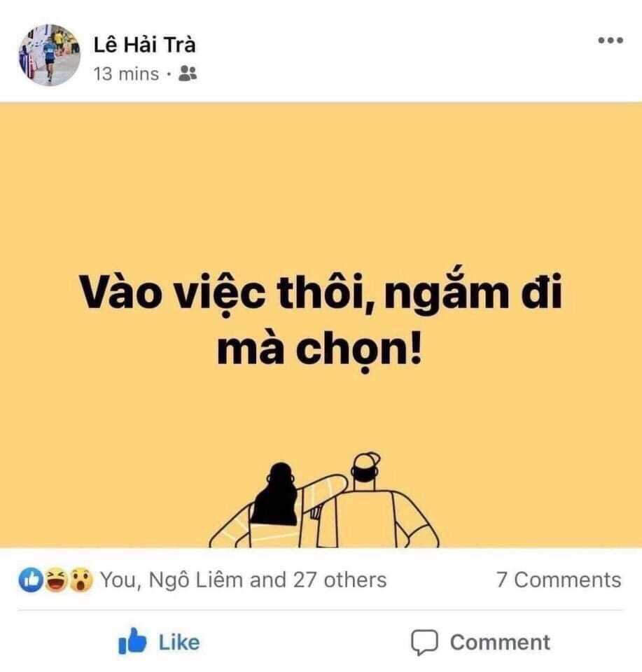Click the 13 mins timestamp
The width and height of the screenshot is (642, 672).
click(x=126, y=74)
